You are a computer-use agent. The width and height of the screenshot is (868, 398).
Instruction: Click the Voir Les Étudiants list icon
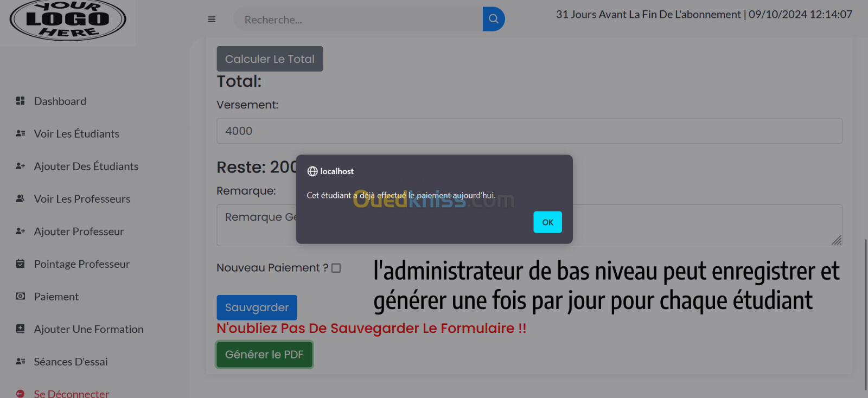click(x=21, y=133)
